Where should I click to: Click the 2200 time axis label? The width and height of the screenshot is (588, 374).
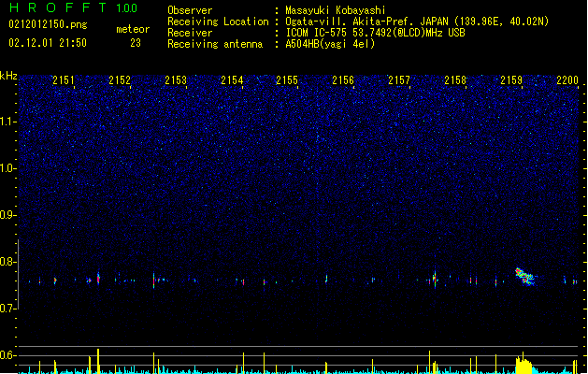(x=567, y=80)
